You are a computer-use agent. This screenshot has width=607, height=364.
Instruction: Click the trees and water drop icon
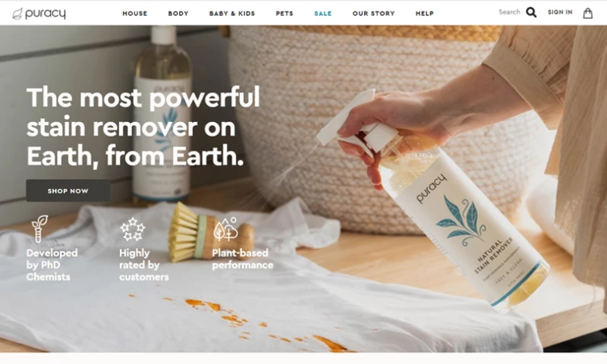(x=225, y=229)
